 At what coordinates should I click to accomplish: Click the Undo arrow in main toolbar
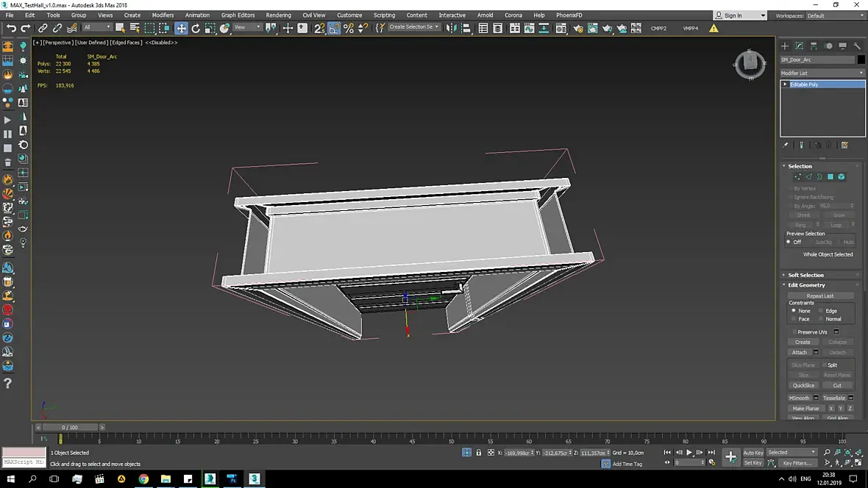coord(11,28)
